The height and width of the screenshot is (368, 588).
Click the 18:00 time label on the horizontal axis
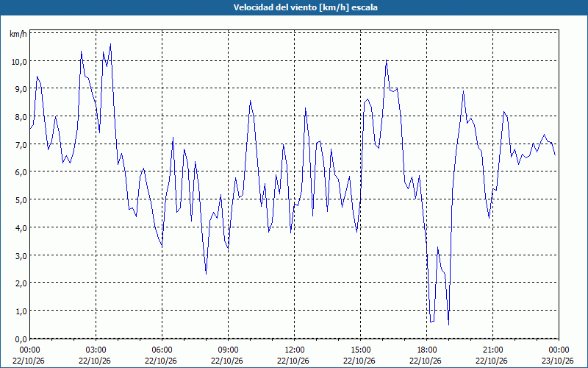426,350
